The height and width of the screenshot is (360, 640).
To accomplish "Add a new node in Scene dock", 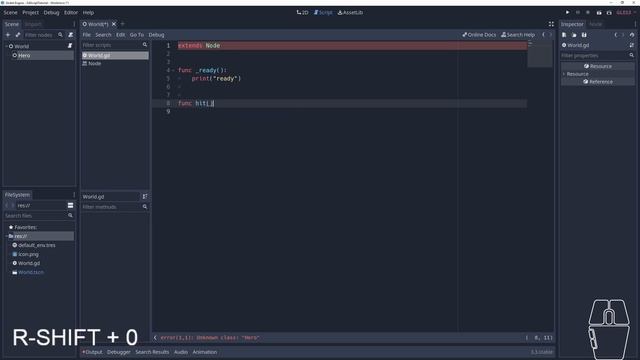I will (8, 35).
